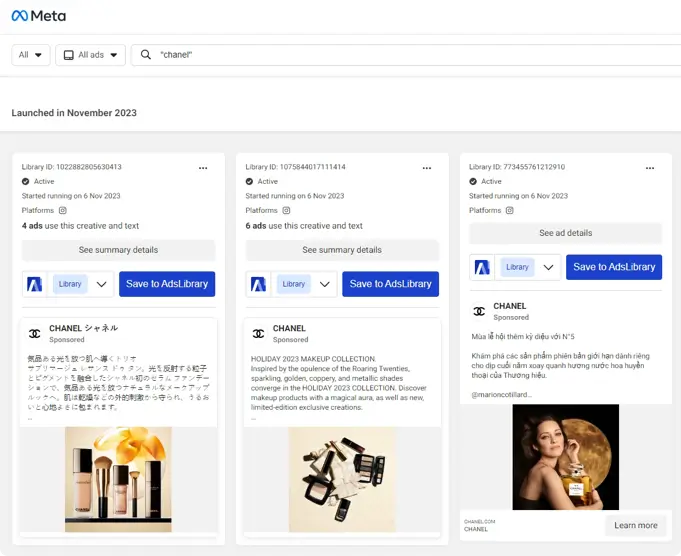Click Active status icon on first card
The image size is (681, 556).
tap(26, 182)
